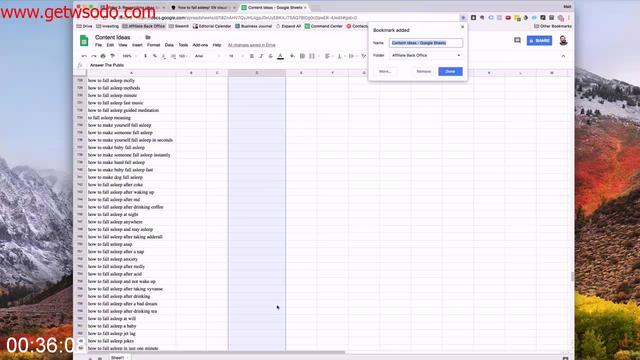Select the Paint format tool

[112, 56]
